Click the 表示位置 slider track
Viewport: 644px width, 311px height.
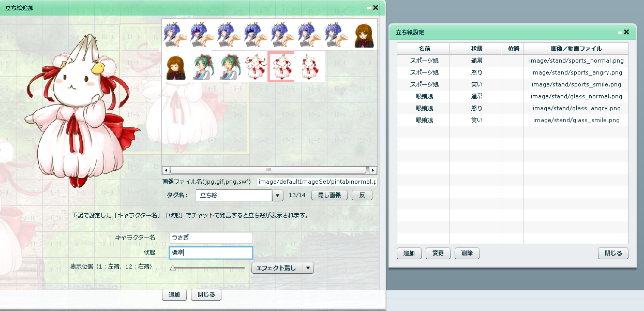pyautogui.click(x=207, y=268)
